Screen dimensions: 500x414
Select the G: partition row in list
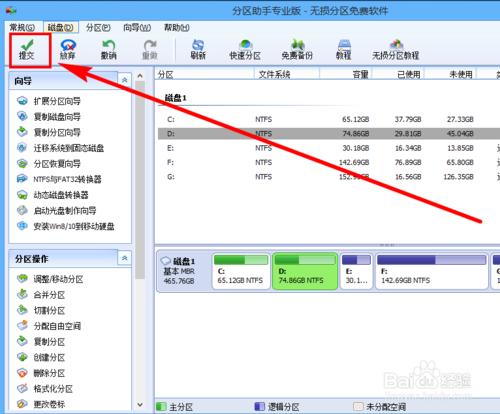[x=329, y=177]
